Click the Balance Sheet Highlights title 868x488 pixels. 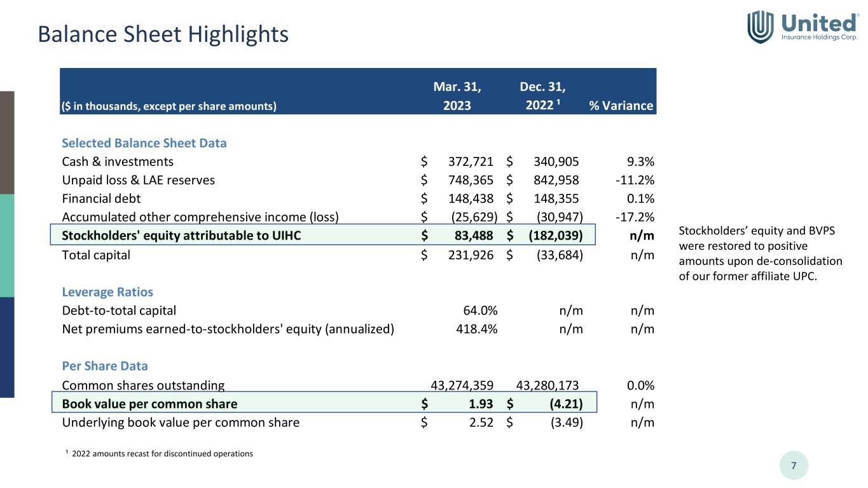pos(163,34)
